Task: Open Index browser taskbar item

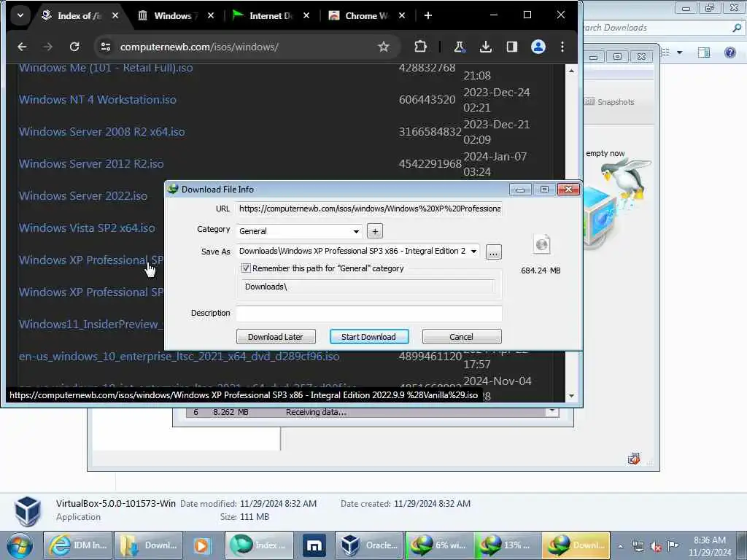Action: pos(258,545)
